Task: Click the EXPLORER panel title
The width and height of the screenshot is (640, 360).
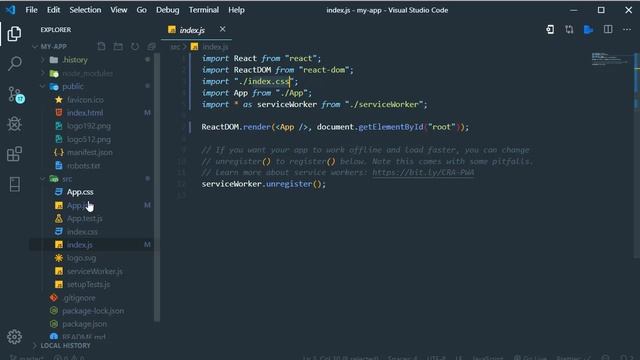Action: click(x=56, y=30)
